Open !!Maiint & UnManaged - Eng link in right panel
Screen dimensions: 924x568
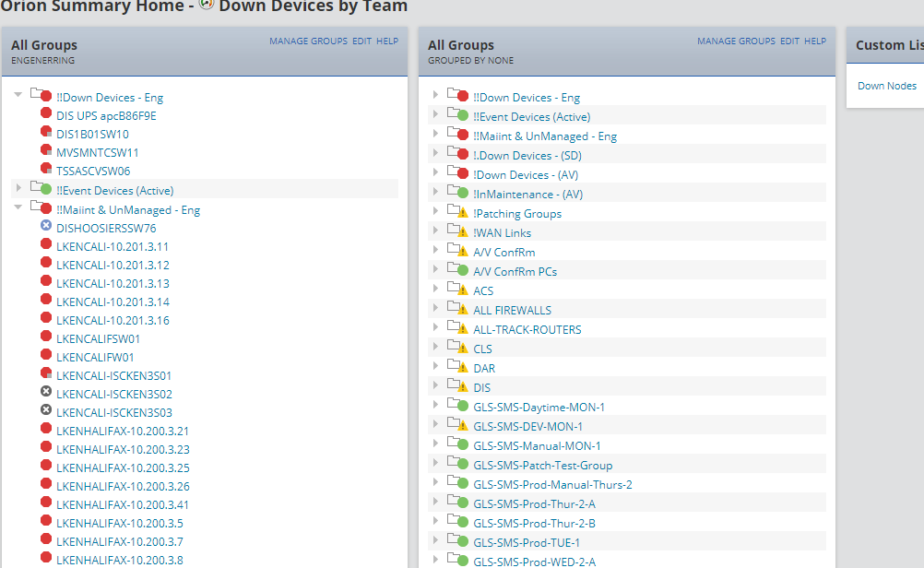[x=545, y=136]
